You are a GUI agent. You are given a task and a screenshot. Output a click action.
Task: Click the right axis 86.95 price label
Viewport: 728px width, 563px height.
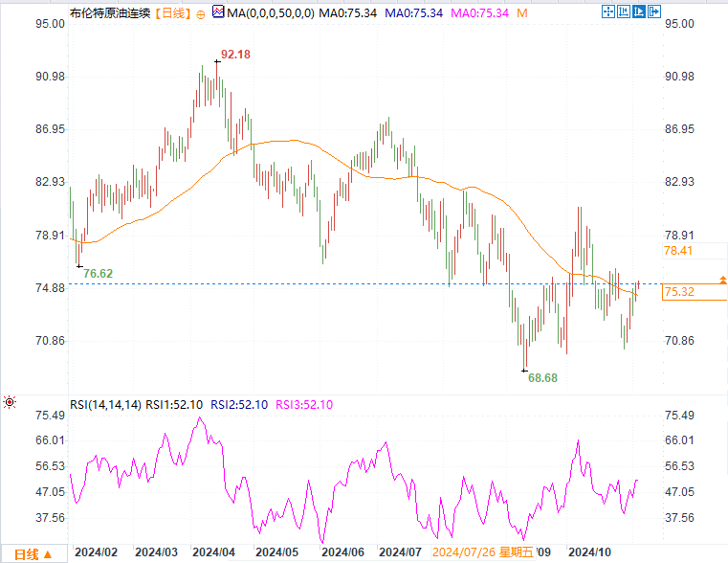[x=680, y=129]
